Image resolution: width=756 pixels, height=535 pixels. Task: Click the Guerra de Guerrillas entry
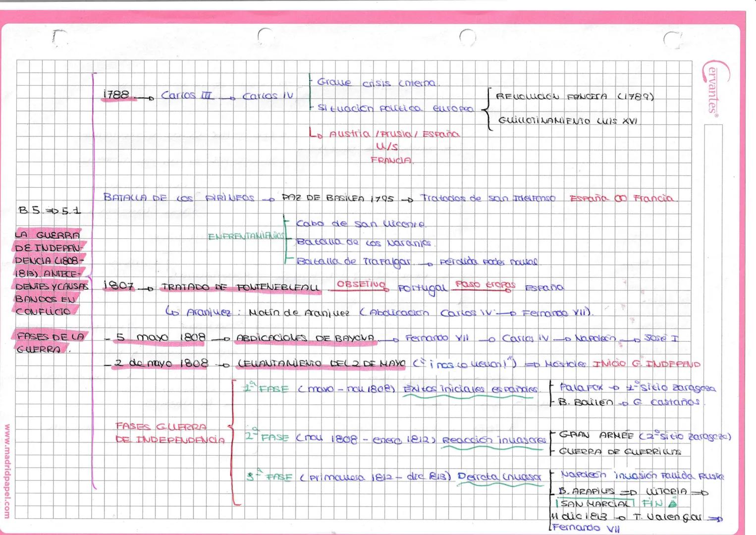point(620,452)
